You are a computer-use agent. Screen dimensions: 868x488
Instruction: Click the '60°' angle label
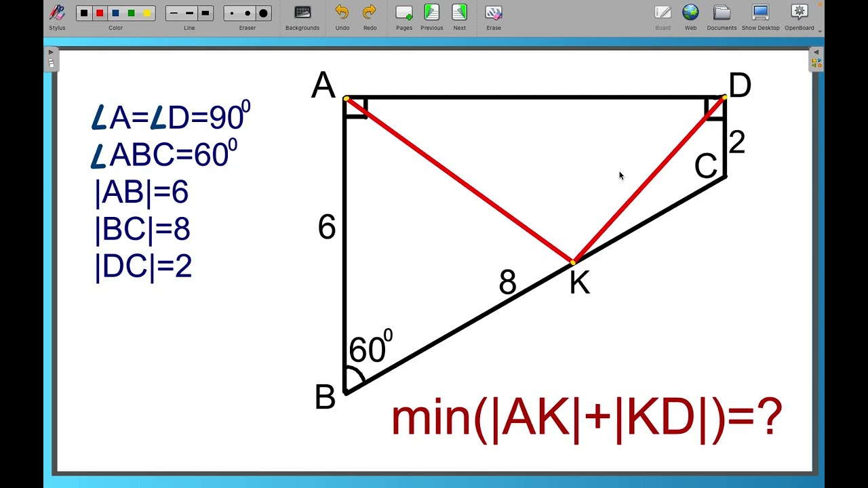(370, 347)
